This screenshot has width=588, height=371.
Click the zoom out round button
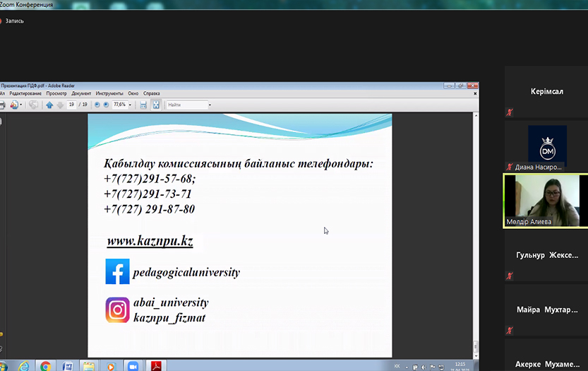tap(97, 105)
